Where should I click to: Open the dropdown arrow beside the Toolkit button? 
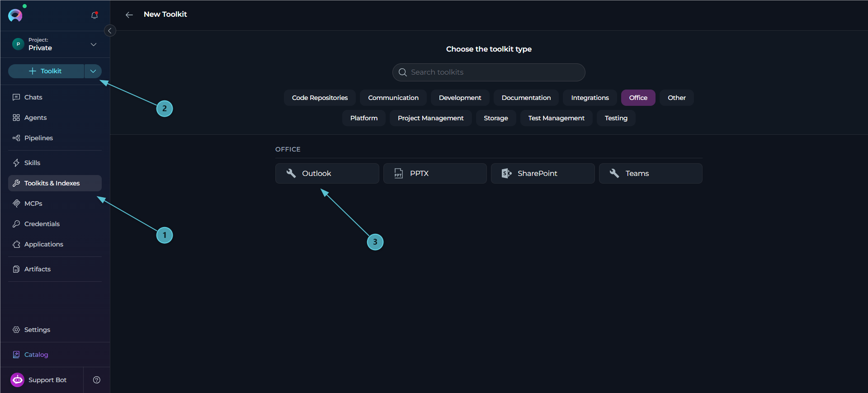(93, 71)
